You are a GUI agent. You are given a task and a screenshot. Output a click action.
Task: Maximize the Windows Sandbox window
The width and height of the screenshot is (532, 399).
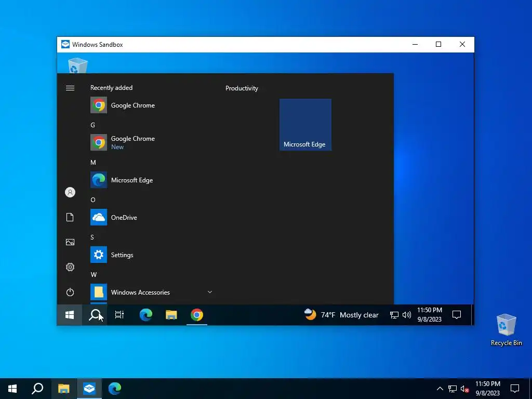click(438, 45)
